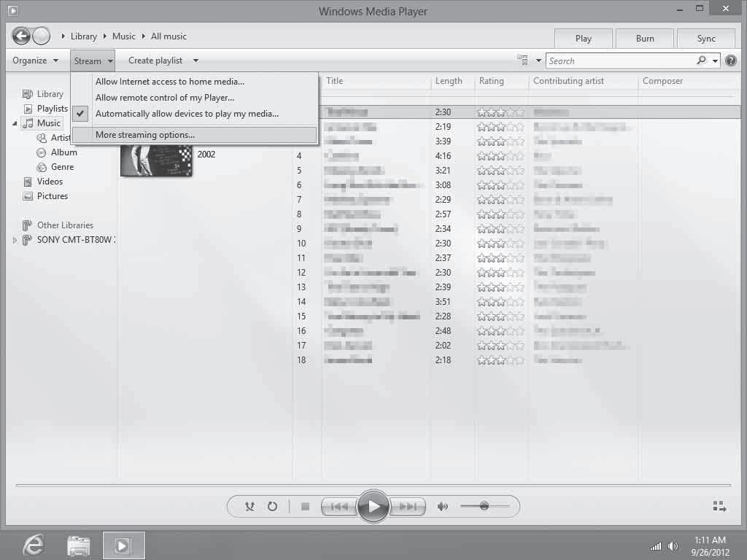Set the star rating for track 18

click(500, 360)
